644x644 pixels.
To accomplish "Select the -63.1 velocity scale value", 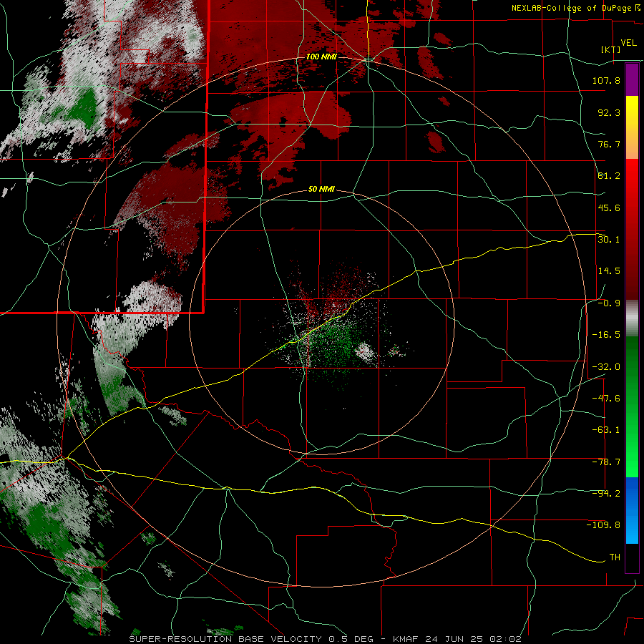I will click(x=606, y=430).
